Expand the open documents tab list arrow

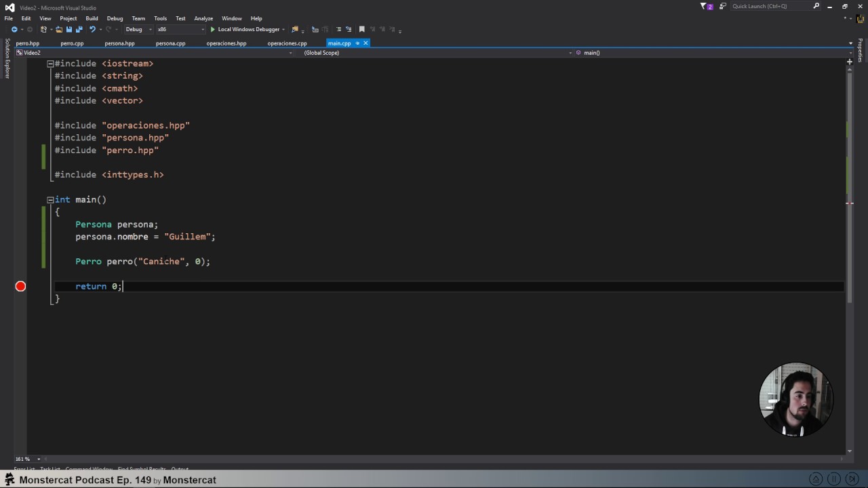[850, 43]
